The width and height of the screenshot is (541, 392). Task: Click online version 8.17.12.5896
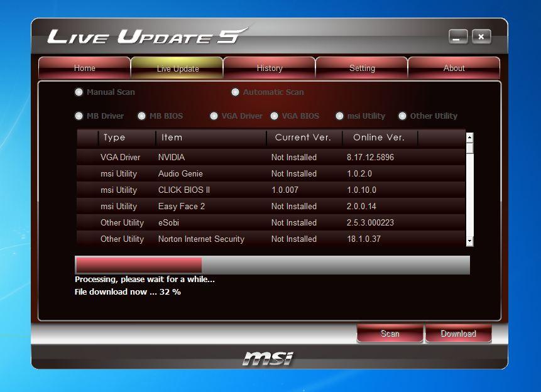coord(370,157)
